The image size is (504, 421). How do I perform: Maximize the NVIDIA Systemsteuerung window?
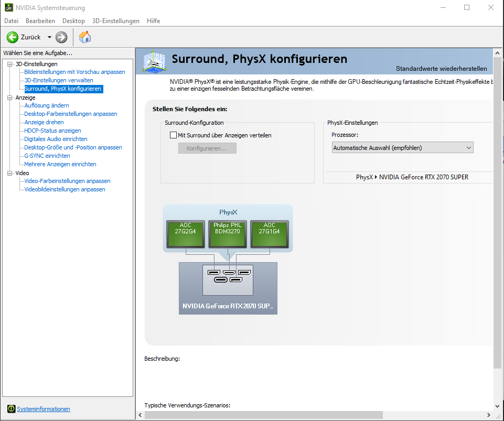coord(467,7)
